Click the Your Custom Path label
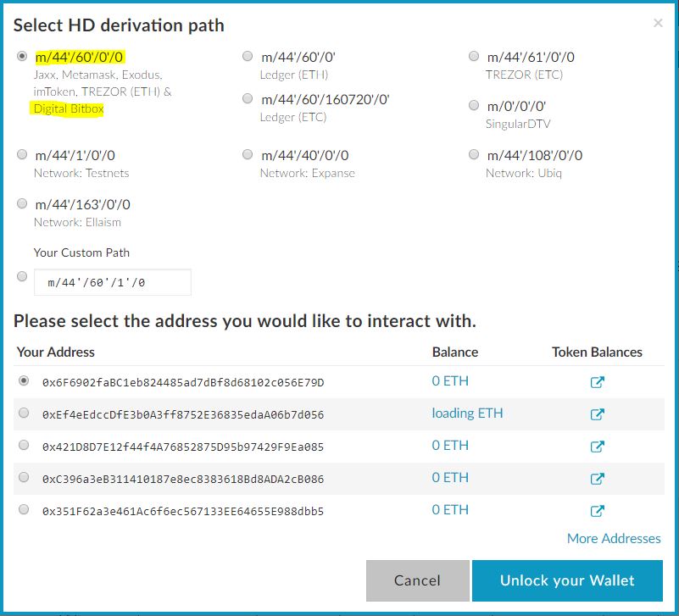The height and width of the screenshot is (616, 679). [82, 253]
